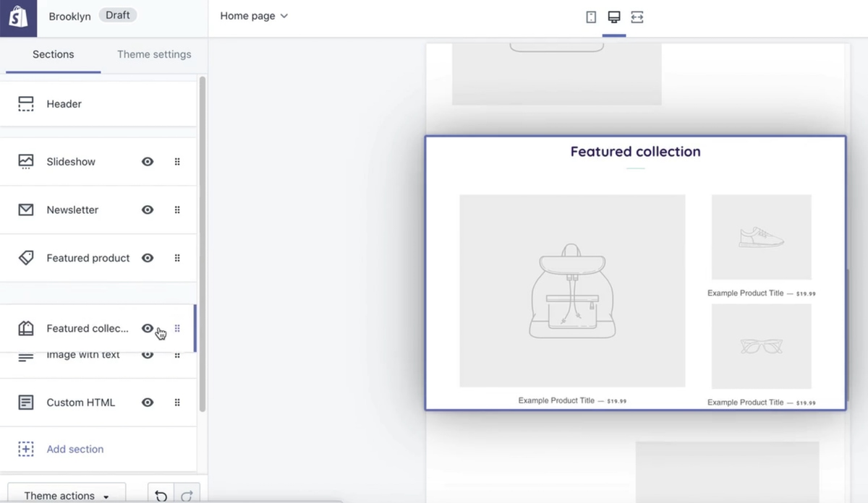Screen dimensions: 868x503
Task: Click the Add section plus icon
Action: tap(26, 449)
